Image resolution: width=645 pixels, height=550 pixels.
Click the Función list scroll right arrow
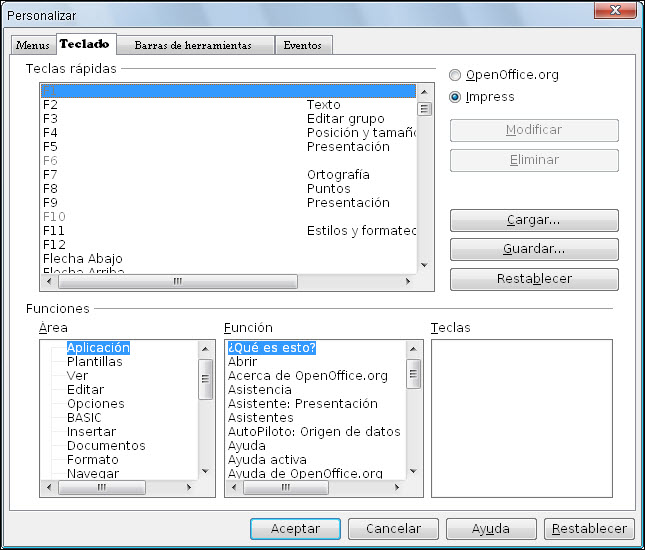pyautogui.click(x=397, y=487)
